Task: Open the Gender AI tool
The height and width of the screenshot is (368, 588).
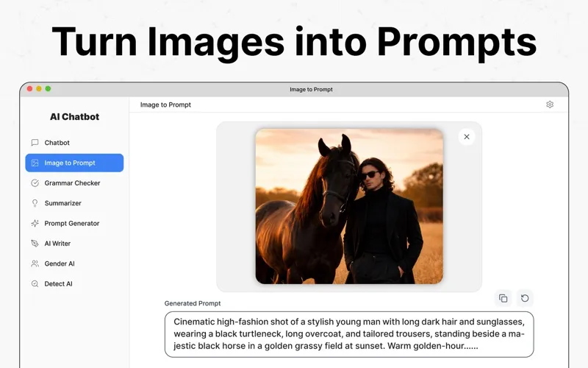Action: click(74, 263)
